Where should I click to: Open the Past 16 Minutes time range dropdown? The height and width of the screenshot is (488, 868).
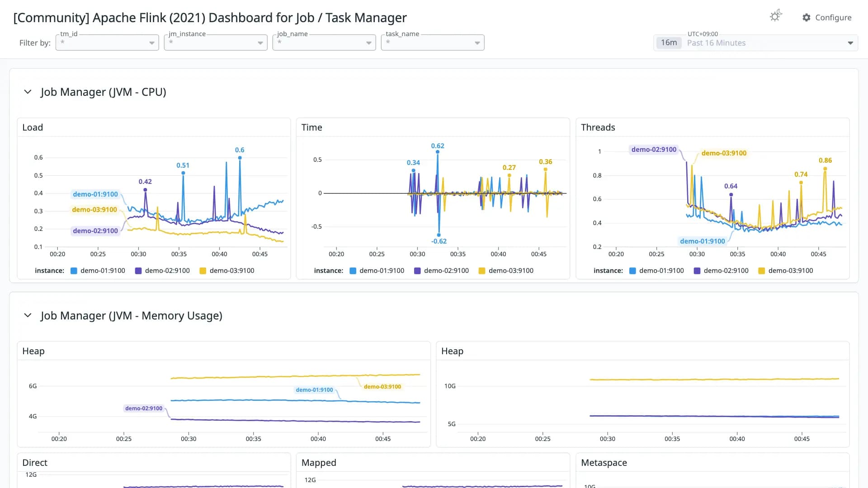coord(755,43)
